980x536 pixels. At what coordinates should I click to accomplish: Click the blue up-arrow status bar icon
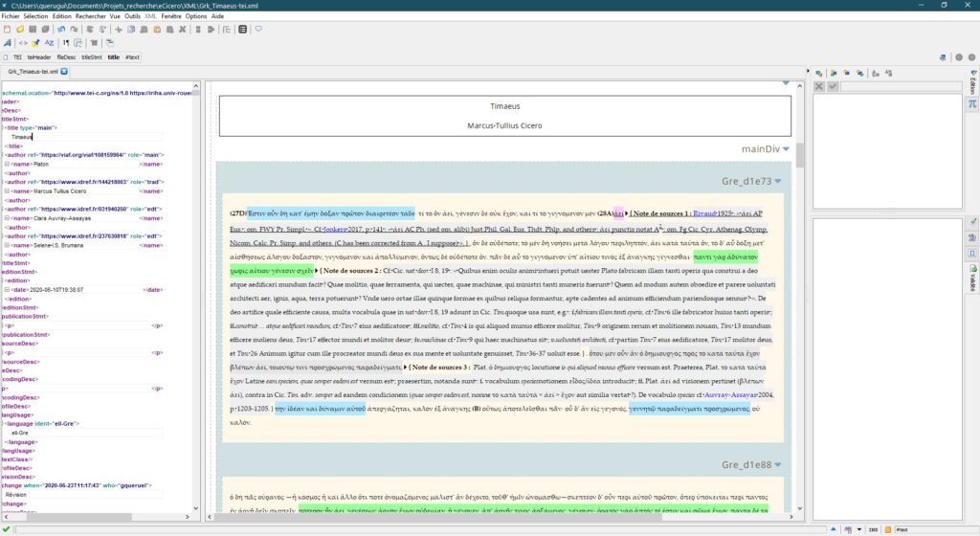(833, 529)
